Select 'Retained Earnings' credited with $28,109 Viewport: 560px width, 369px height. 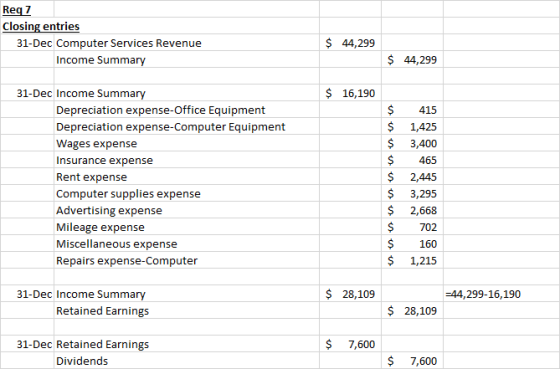tap(187, 311)
